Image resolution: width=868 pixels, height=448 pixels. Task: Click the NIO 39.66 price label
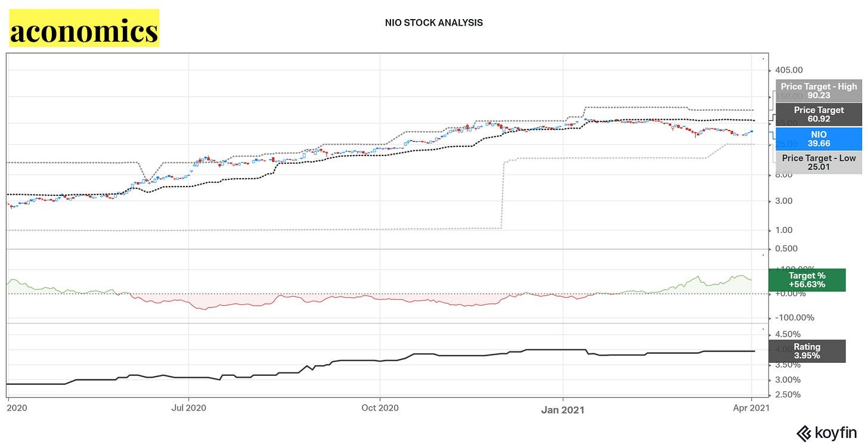pos(819,139)
